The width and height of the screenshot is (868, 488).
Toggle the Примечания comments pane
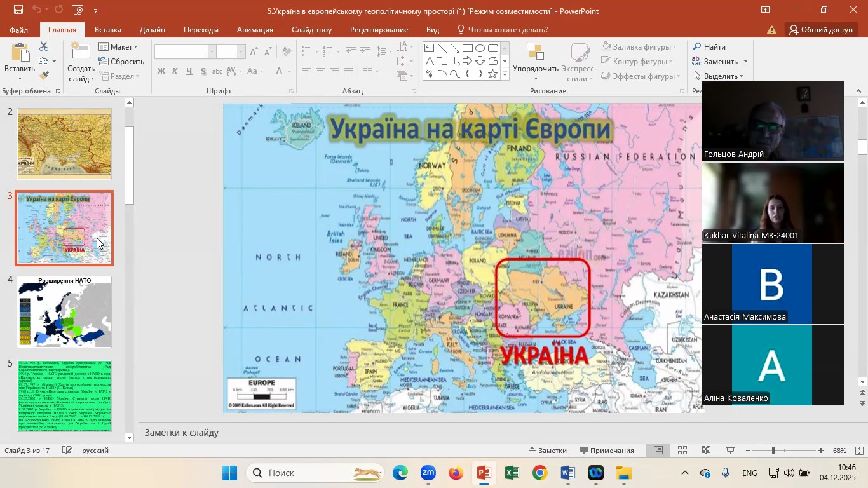pos(606,451)
